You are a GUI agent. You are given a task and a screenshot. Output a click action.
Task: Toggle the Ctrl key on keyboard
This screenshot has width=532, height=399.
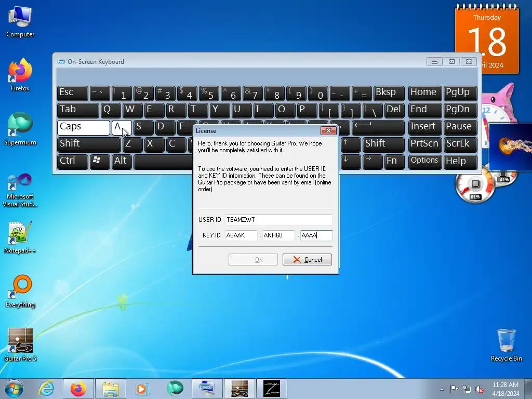[73, 162]
